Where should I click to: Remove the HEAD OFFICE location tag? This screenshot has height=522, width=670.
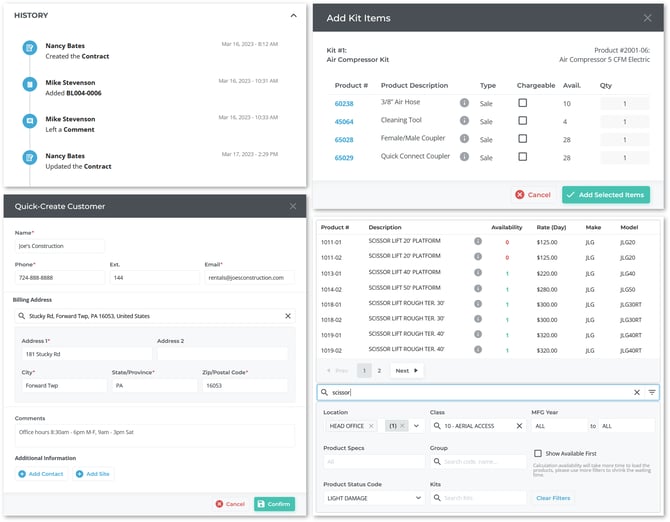pyautogui.click(x=371, y=425)
